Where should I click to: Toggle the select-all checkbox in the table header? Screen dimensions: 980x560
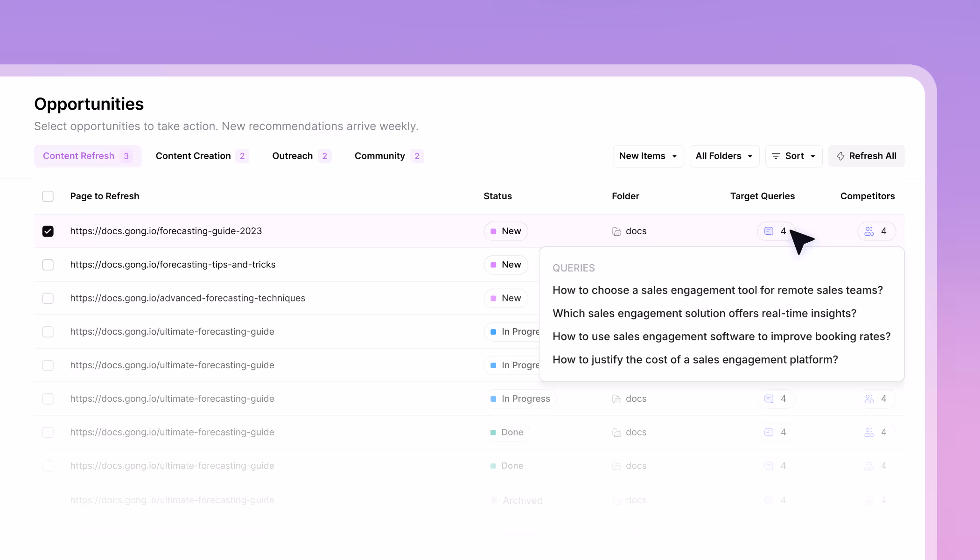coord(48,196)
